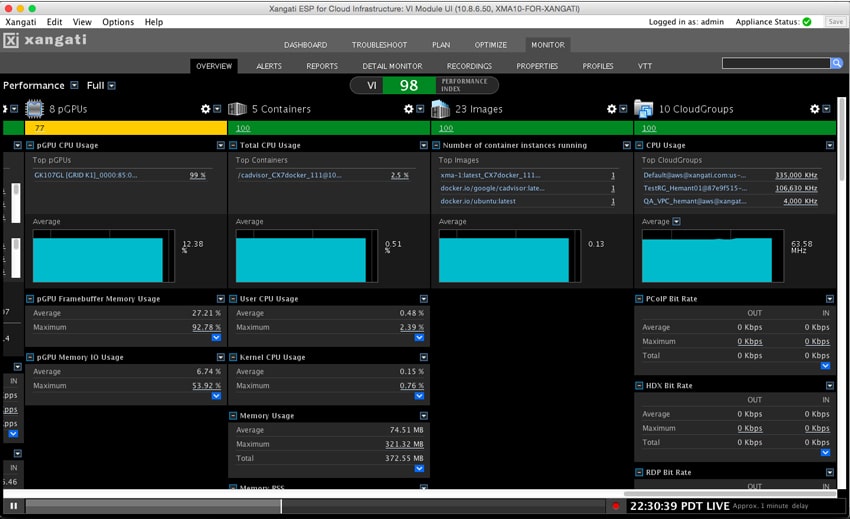This screenshot has height=519, width=850.
Task: Click the CloudGroups icon
Action: (x=643, y=109)
